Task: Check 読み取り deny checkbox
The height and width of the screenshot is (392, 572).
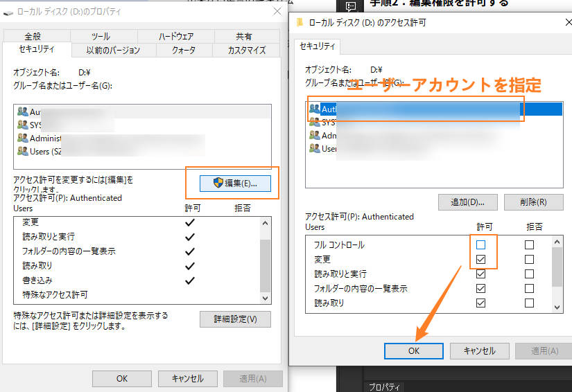Action: (x=529, y=303)
